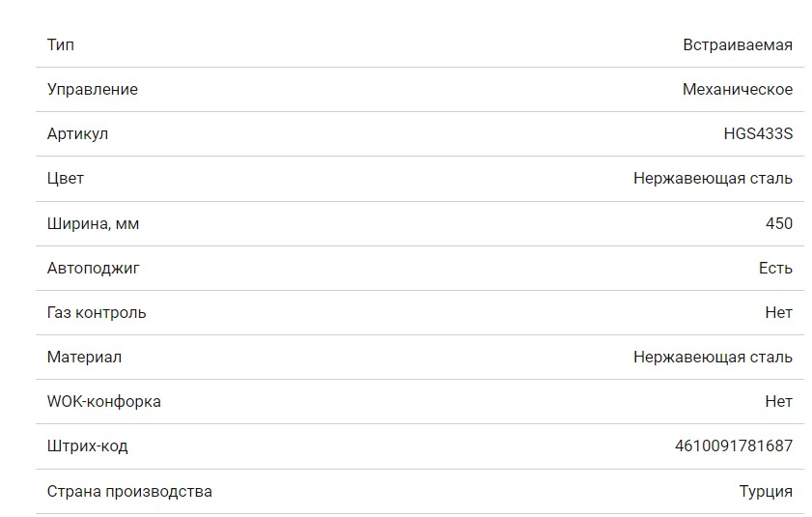Select "Нержавеющая сталь" in the Материал row
Image resolution: width=812 pixels, height=517 pixels.
(x=713, y=357)
